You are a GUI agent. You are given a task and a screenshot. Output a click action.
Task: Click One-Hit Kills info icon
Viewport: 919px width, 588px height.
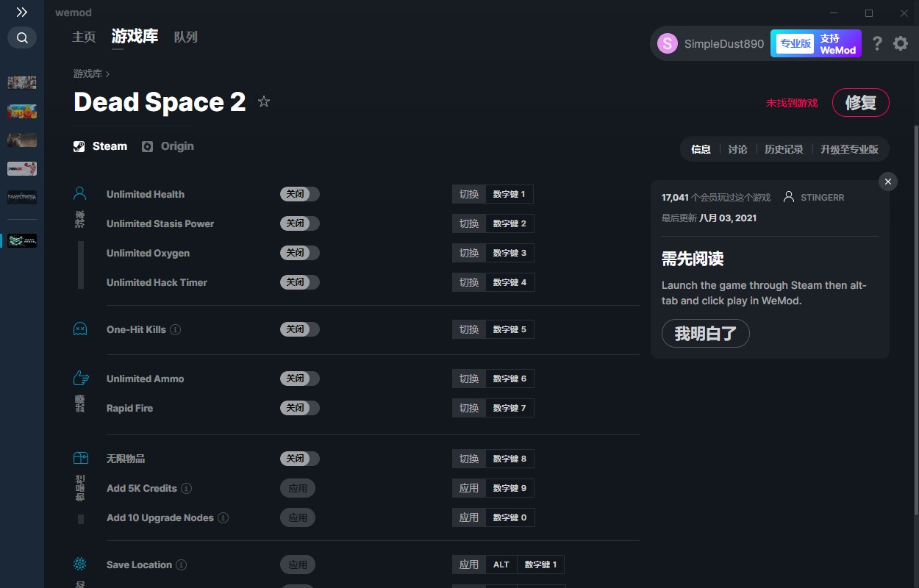pos(175,329)
